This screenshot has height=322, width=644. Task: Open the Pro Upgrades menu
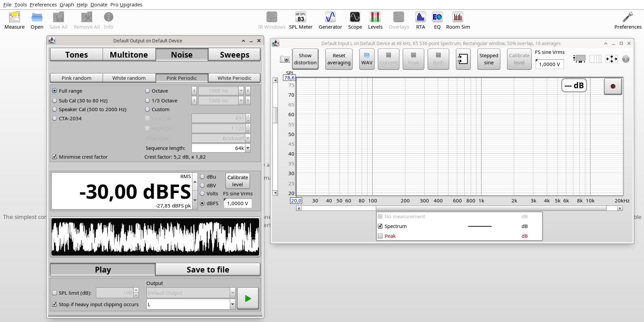(126, 5)
